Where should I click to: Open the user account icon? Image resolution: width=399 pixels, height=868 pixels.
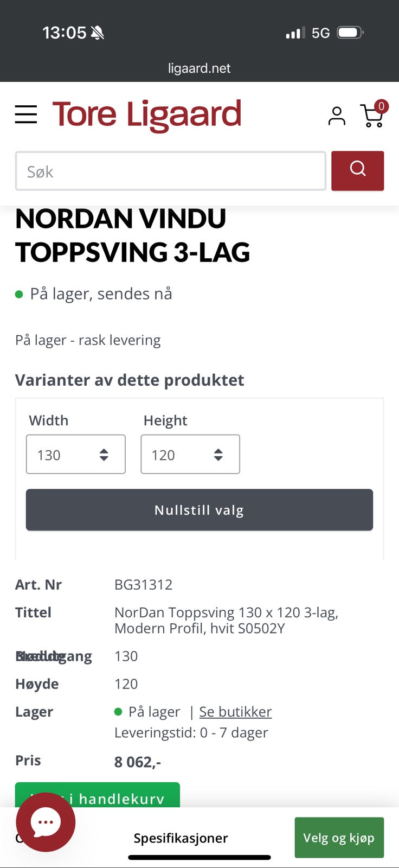coord(337,116)
